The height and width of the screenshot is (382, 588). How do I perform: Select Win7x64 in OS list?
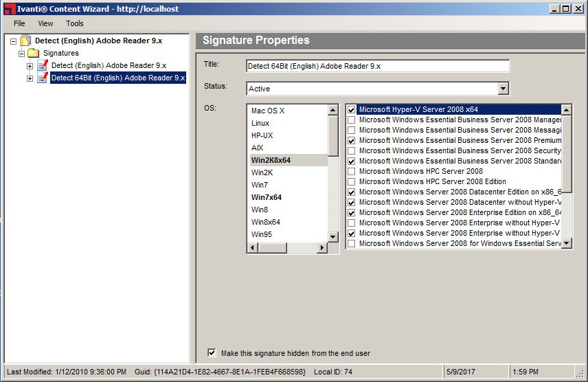click(267, 197)
